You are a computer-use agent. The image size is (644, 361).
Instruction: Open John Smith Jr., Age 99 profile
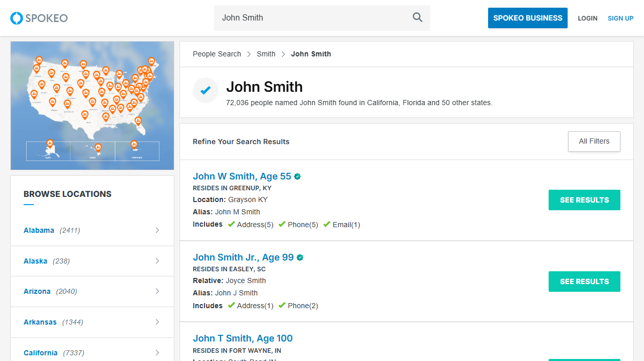point(243,257)
